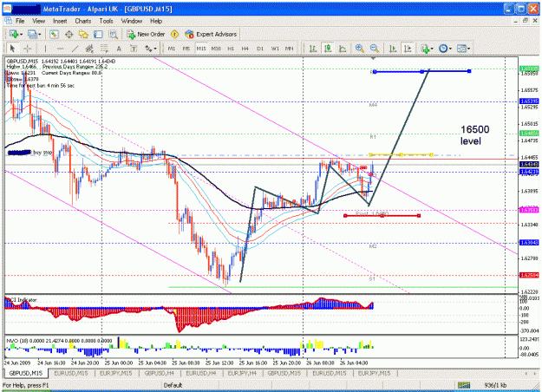This screenshot has width=542, height=392.
Task: Switch to the EURJPY,H4 chart tab
Action: pos(242,373)
